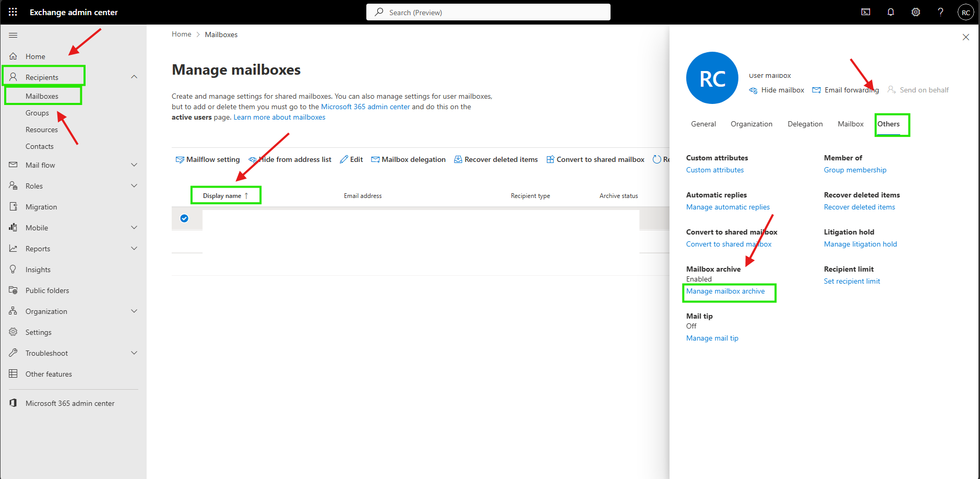The height and width of the screenshot is (479, 980).
Task: Expand the Organization chevron
Action: pyautogui.click(x=134, y=311)
